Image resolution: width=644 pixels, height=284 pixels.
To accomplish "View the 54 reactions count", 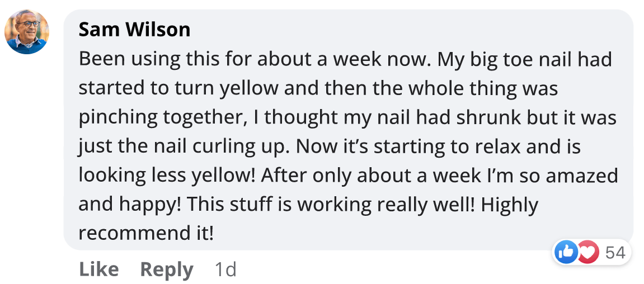I will pos(615,253).
